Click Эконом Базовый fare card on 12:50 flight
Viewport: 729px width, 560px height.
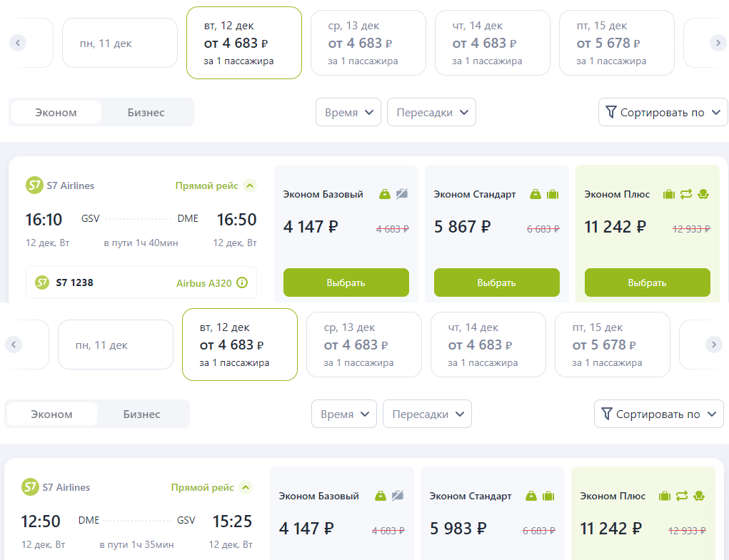pos(342,513)
